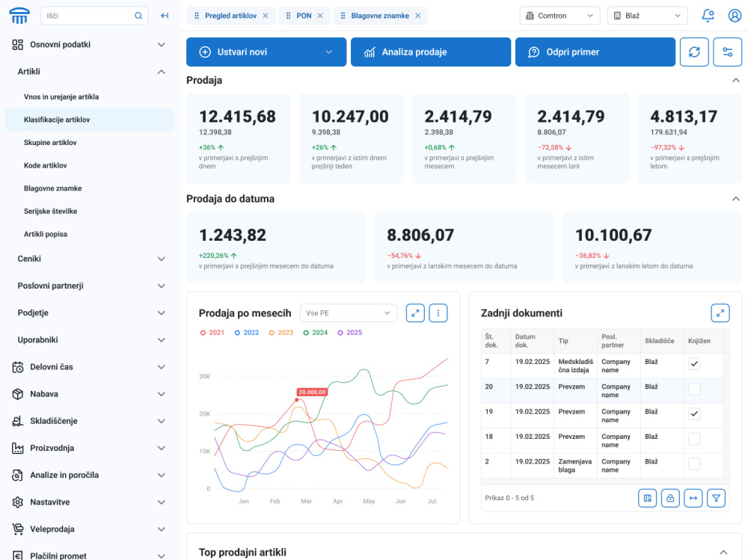Click the application logo icon
Viewport: 748px width, 560px height.
click(19, 16)
